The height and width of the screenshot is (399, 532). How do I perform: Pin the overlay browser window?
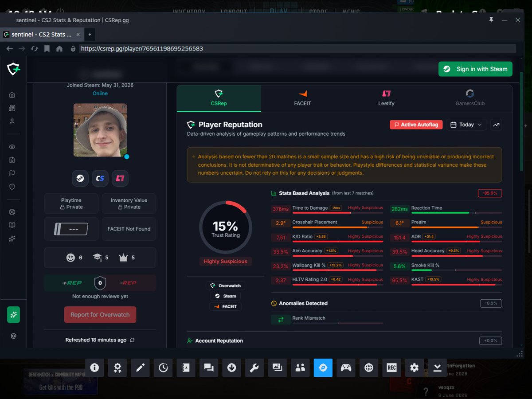491,20
